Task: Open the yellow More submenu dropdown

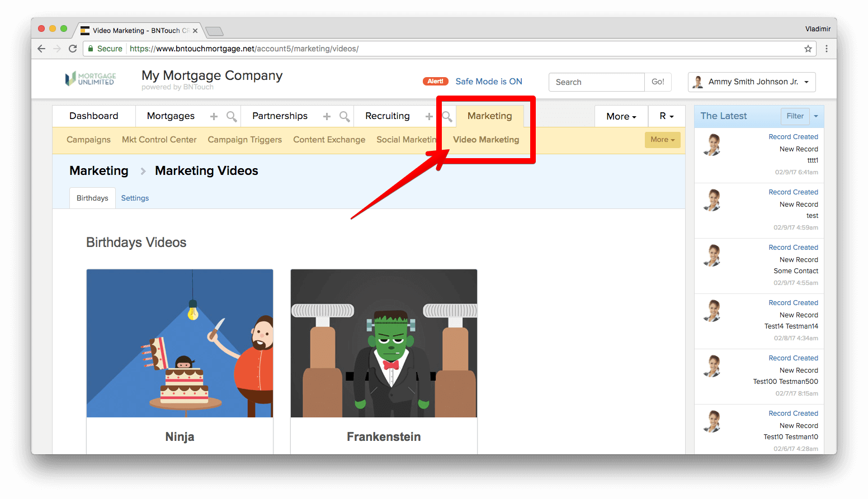Action: 662,140
